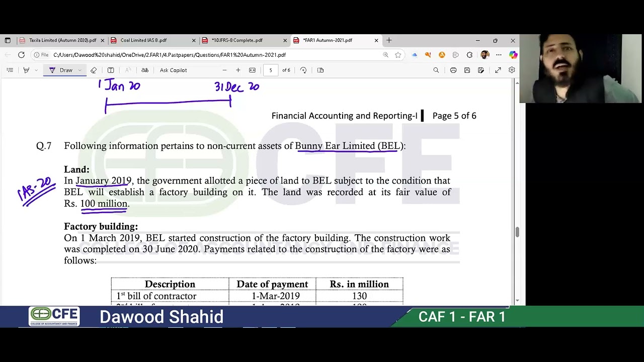Viewport: 644px width, 362px height.
Task: Open the Draw ink options dropdown
Action: (79, 70)
